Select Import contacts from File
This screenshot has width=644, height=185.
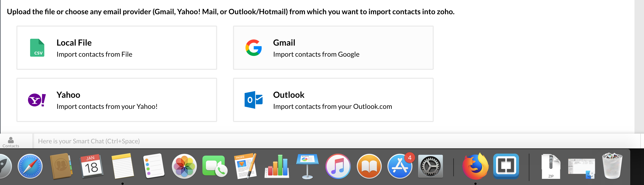(94, 54)
